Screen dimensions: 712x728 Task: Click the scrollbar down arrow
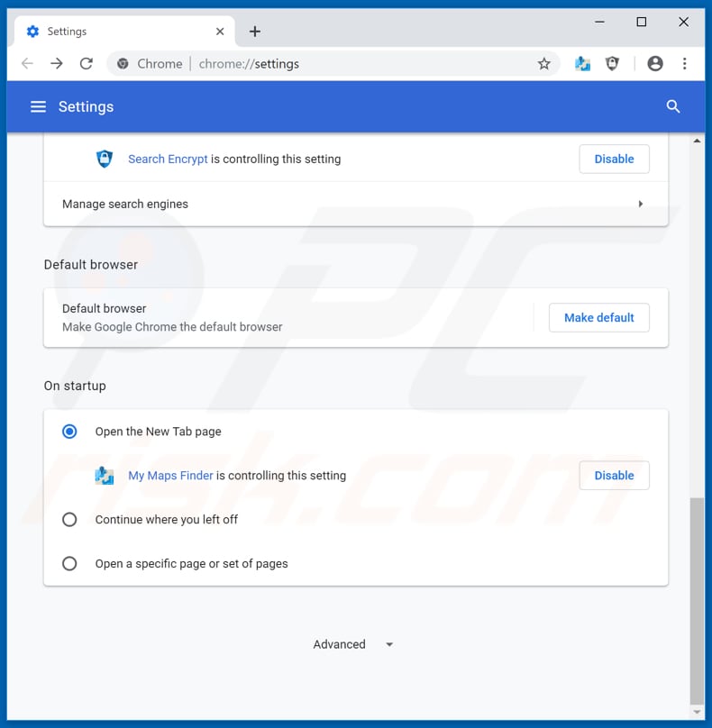(697, 712)
